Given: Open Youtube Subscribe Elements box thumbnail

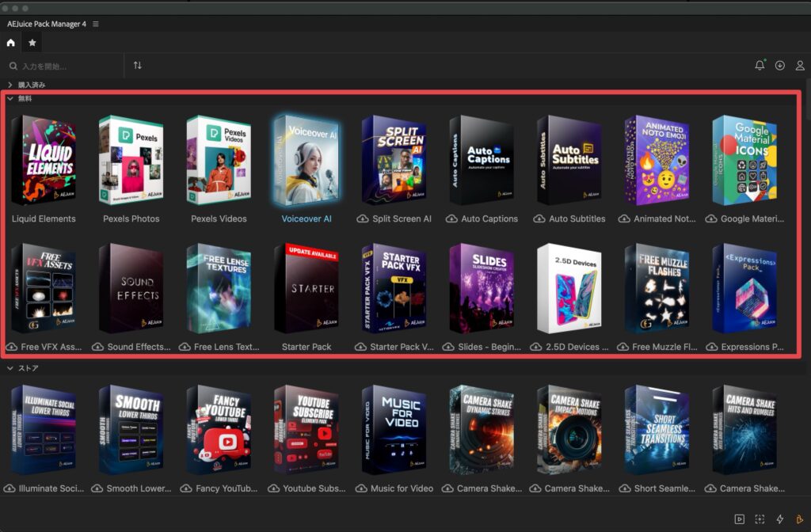Looking at the screenshot, I should pyautogui.click(x=307, y=430).
